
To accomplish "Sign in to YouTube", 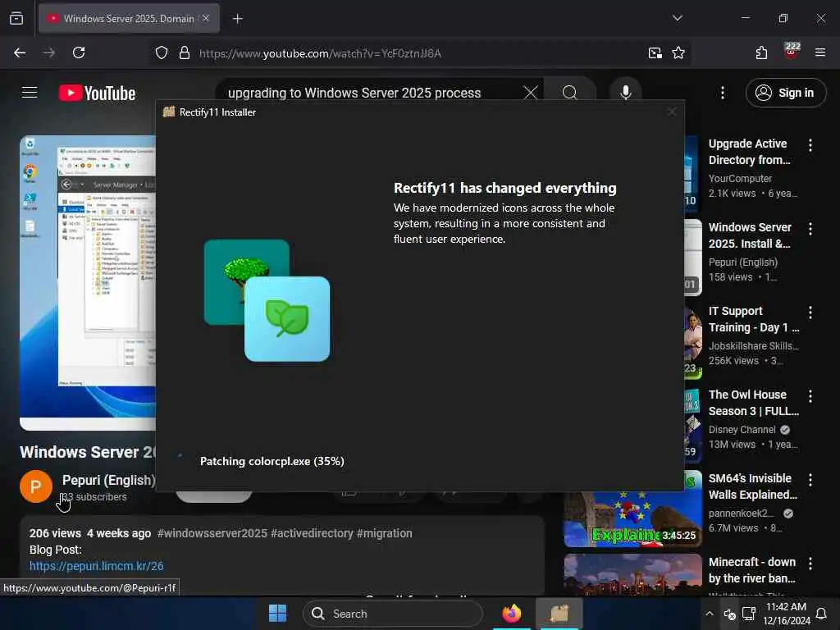I will (785, 93).
